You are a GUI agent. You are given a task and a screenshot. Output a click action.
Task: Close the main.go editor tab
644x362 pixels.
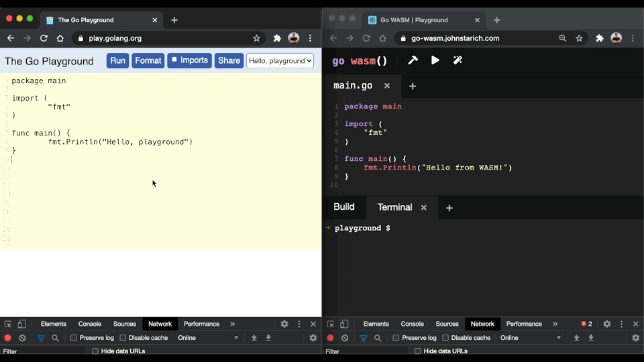[387, 86]
